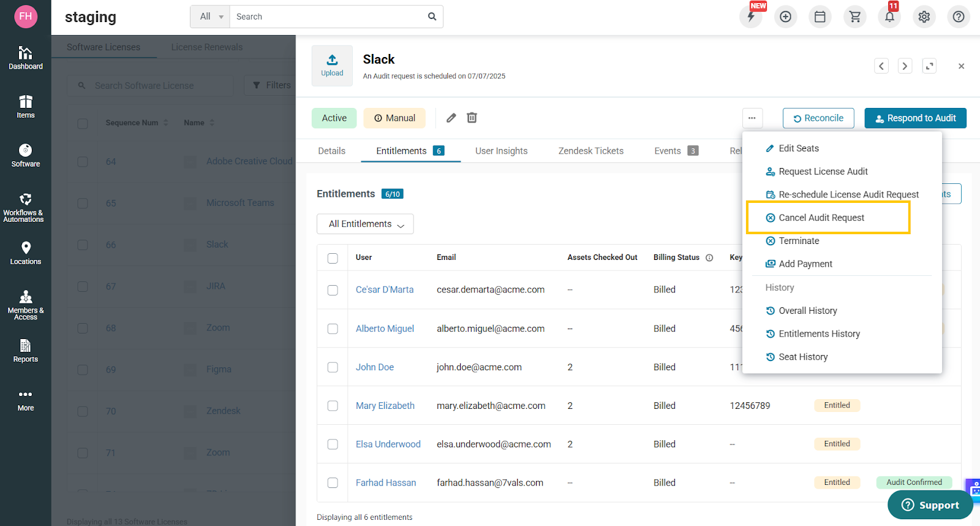Focus the Search Software License field
The width and height of the screenshot is (980, 526).
point(150,86)
